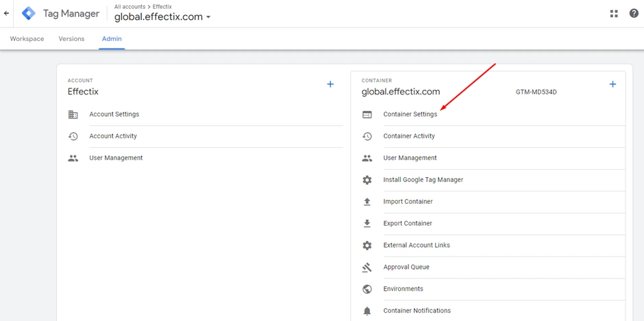Screen dimensions: 644x321
Task: Click the plus icon to create account
Action: pos(330,84)
